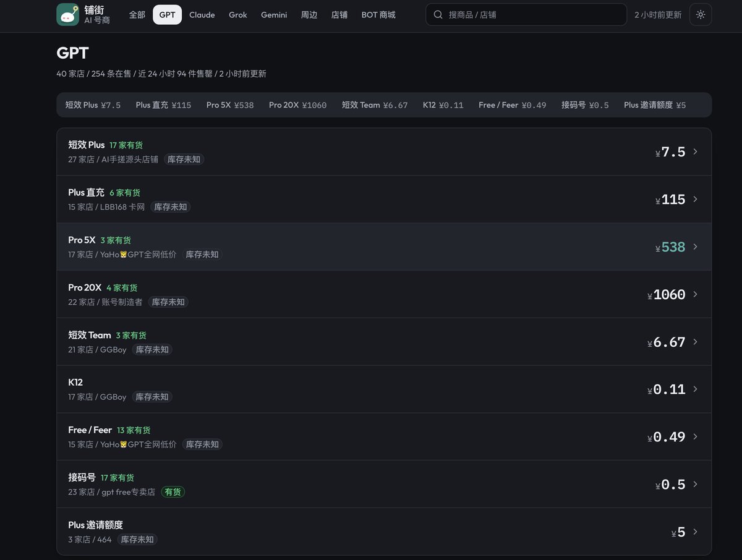Open the 短效 Team product title
This screenshot has height=560, width=742.
tap(90, 335)
